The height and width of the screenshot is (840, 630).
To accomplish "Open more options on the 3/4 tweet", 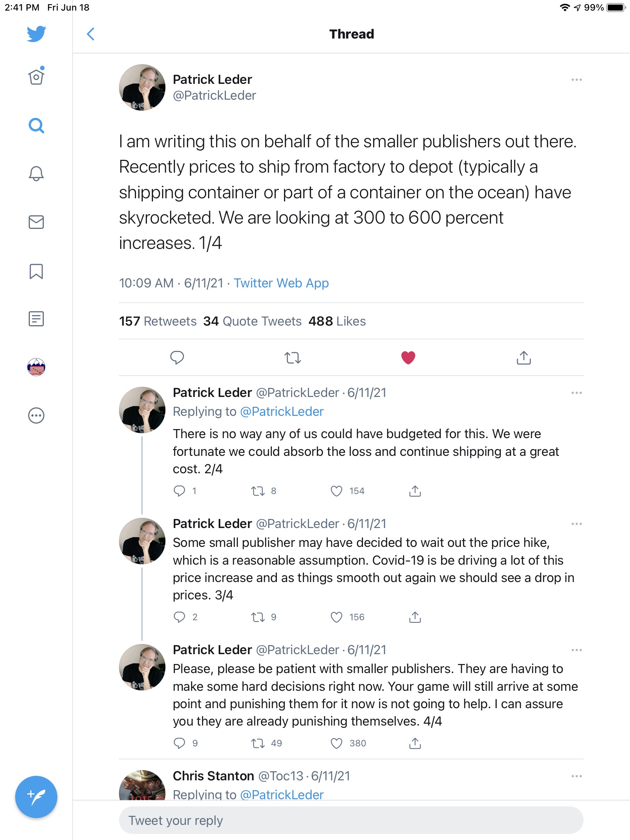I will click(x=576, y=524).
